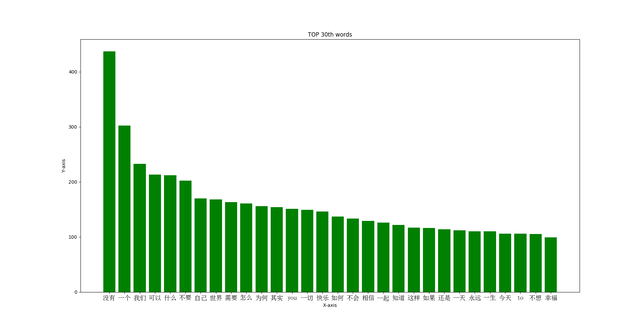Click the x-axis label '什么'
Viewport: 644px width, 328px height.
coord(170,298)
